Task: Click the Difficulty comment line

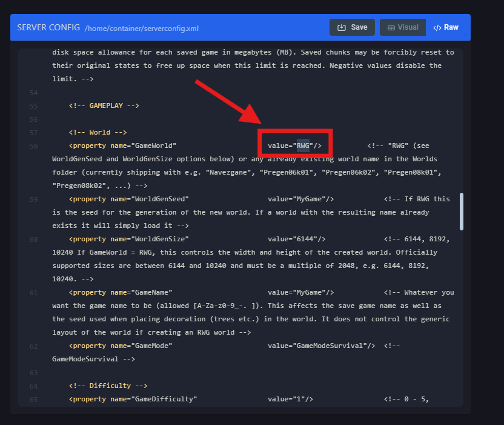Action: [108, 386]
